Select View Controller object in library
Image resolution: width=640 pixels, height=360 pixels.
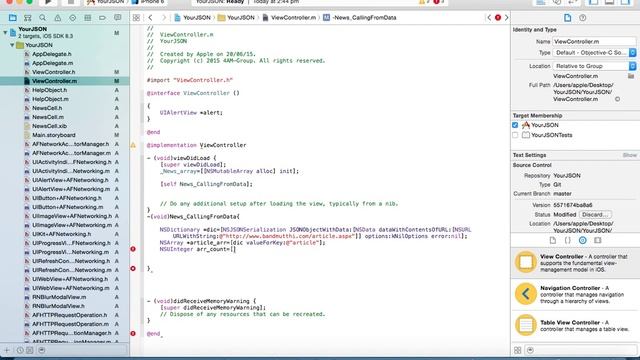click(x=575, y=263)
